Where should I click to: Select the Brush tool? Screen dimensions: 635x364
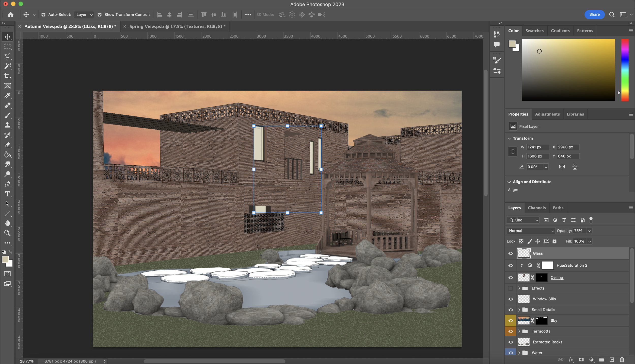[x=7, y=115]
